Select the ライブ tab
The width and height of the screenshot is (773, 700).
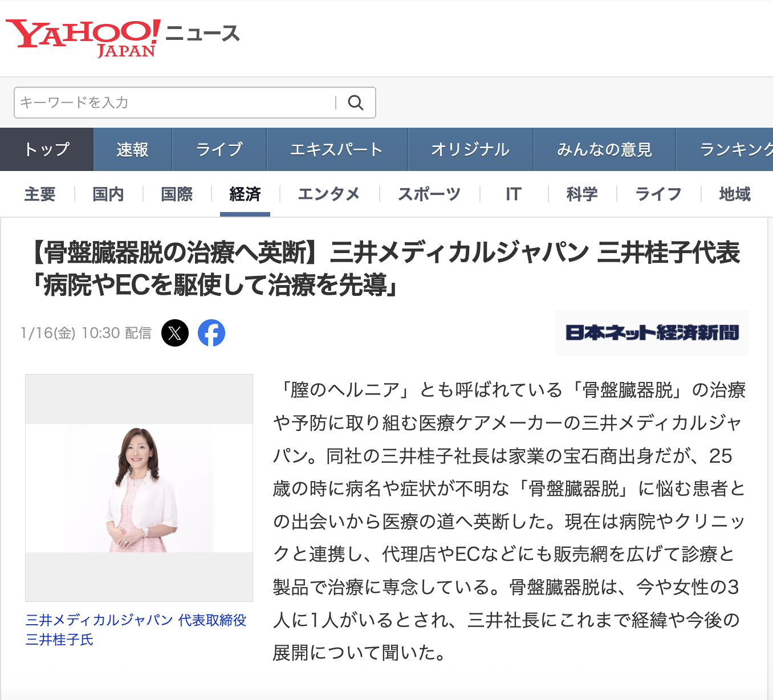219,149
